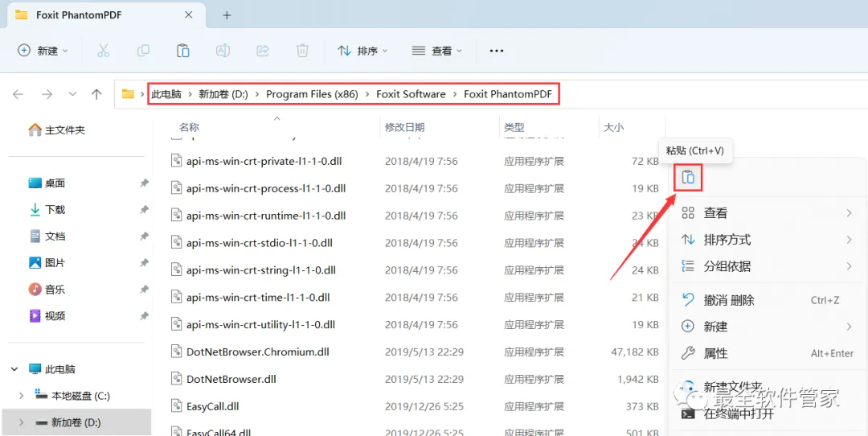
Task: Click pin icon next to 图片
Action: pos(144,262)
